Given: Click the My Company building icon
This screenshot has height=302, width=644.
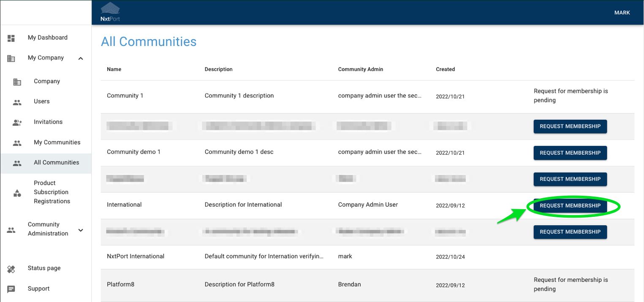Looking at the screenshot, I should pyautogui.click(x=11, y=58).
